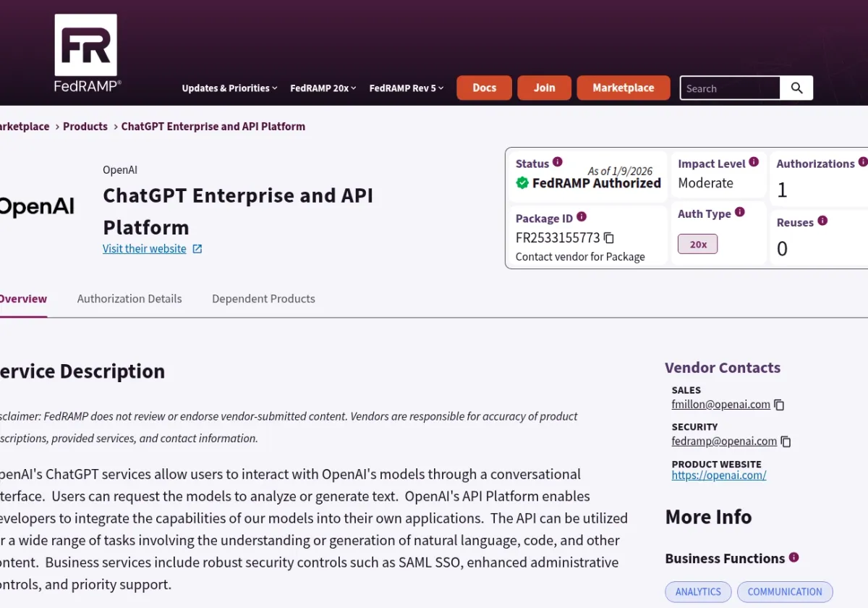This screenshot has width=868, height=608.
Task: Open the Marketplace button
Action: pos(624,88)
